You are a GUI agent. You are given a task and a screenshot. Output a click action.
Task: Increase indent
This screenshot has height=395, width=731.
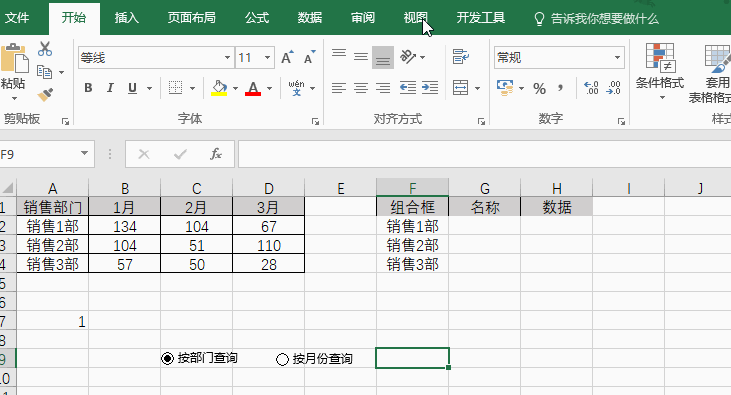430,88
